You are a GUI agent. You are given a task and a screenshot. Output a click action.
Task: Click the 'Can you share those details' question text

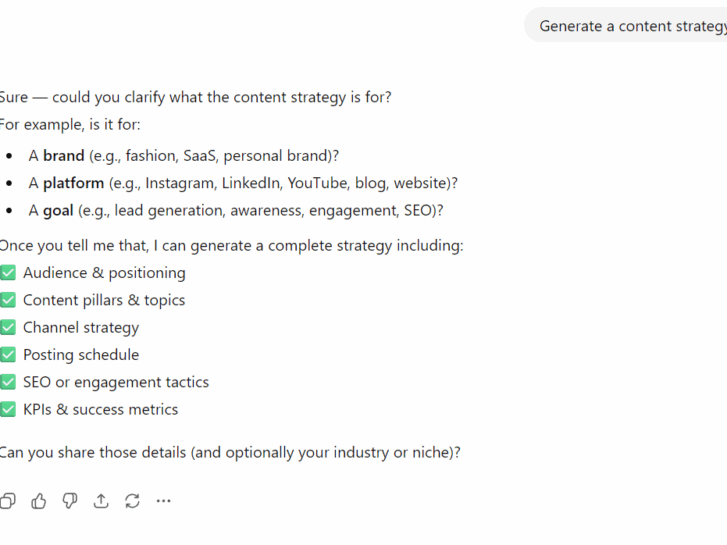pos(230,452)
